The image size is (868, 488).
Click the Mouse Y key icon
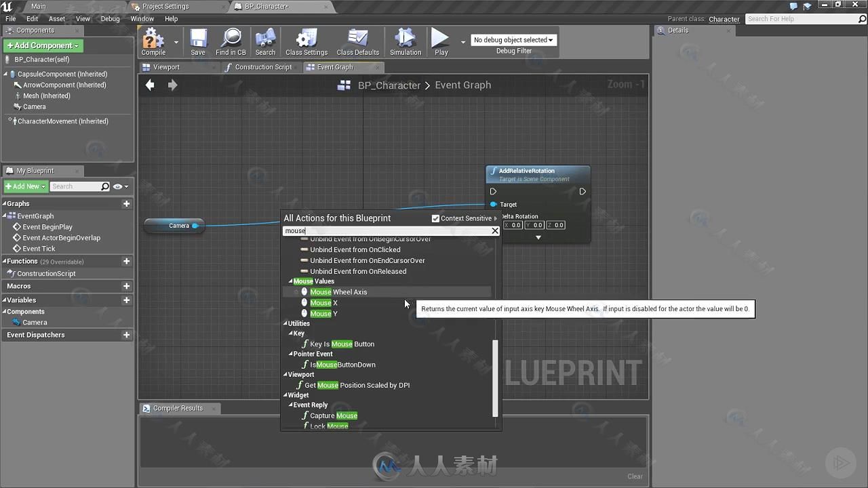304,314
